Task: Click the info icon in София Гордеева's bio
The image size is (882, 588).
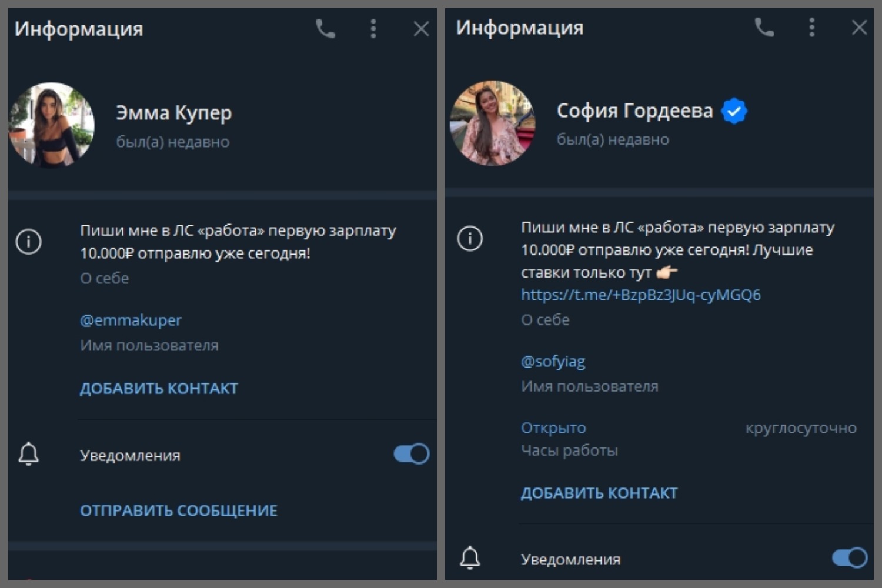Action: tap(470, 239)
